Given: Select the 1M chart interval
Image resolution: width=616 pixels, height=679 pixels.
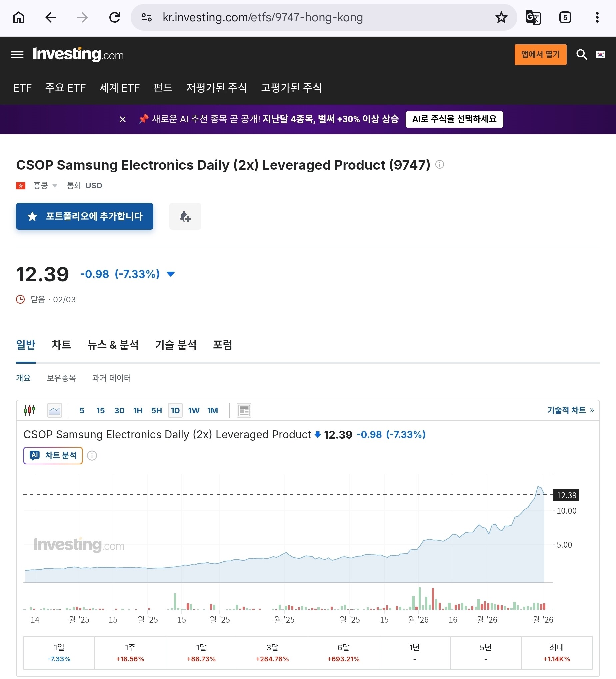Looking at the screenshot, I should (213, 410).
